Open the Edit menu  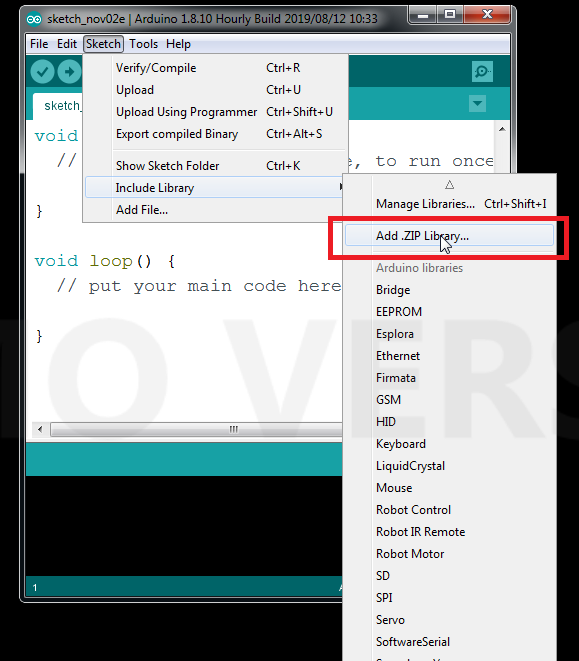pos(67,44)
